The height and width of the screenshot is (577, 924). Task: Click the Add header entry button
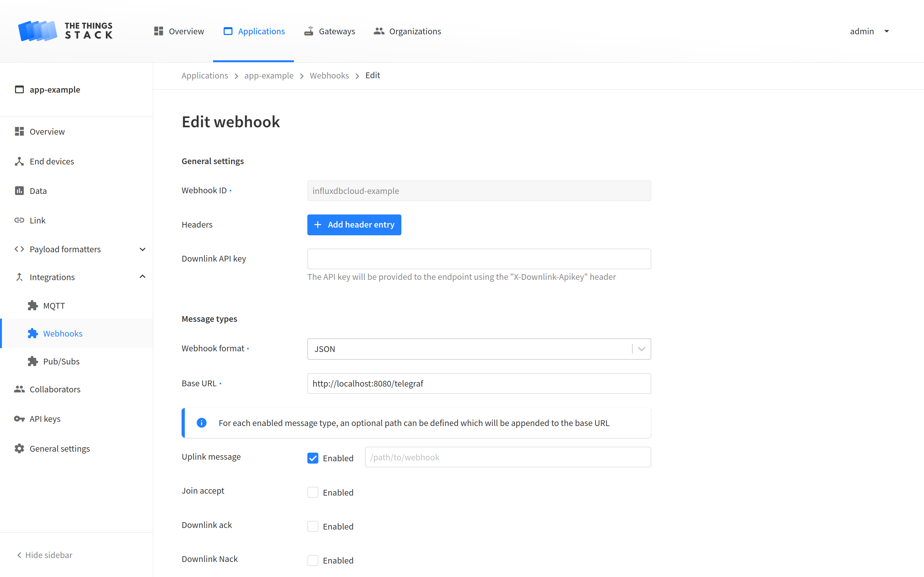click(x=354, y=225)
